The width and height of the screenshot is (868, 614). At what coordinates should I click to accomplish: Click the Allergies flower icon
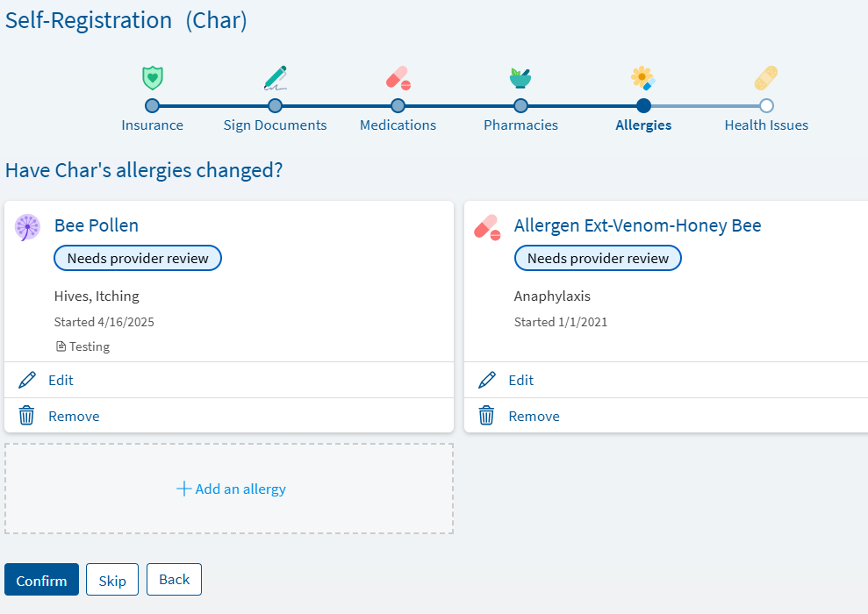point(643,78)
